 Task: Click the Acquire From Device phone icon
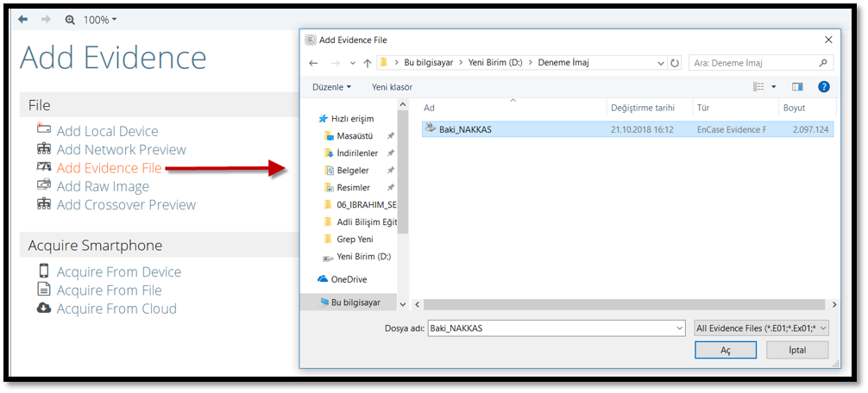pyautogui.click(x=44, y=271)
